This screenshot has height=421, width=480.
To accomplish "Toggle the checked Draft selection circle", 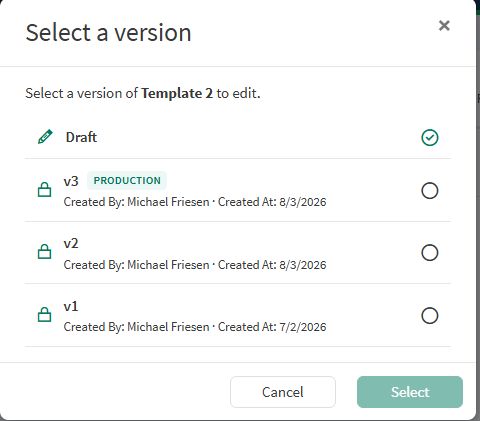I will pos(430,137).
